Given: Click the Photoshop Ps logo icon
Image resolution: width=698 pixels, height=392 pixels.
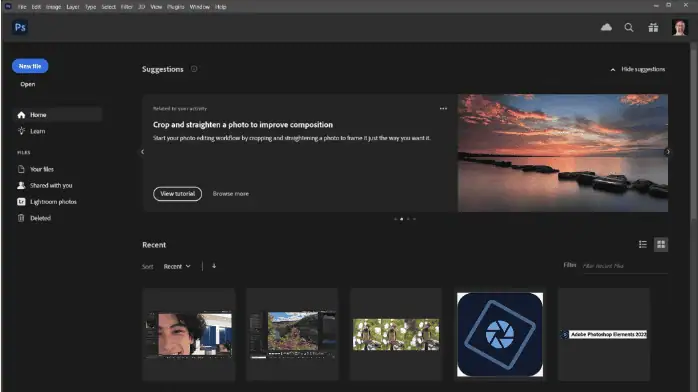Looking at the screenshot, I should (x=20, y=27).
